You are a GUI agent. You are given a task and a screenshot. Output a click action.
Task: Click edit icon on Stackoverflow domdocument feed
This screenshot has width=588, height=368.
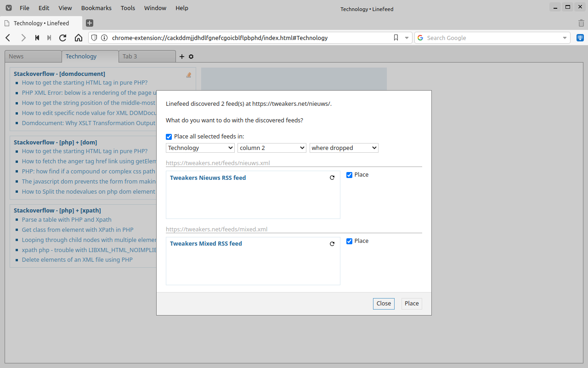tap(189, 75)
